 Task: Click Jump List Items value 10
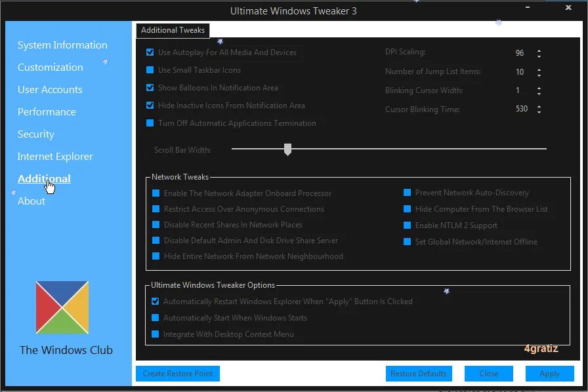click(x=520, y=72)
